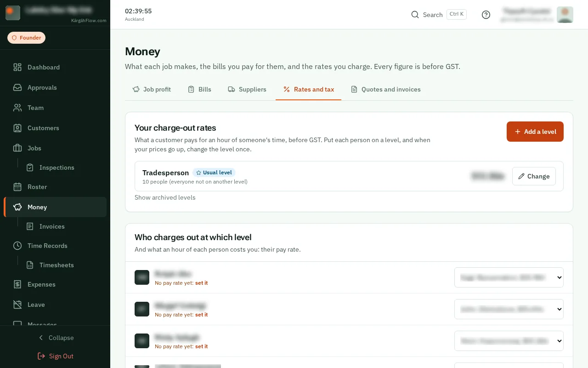Click Change for the Tradesperson level
588x368 pixels.
pos(534,176)
